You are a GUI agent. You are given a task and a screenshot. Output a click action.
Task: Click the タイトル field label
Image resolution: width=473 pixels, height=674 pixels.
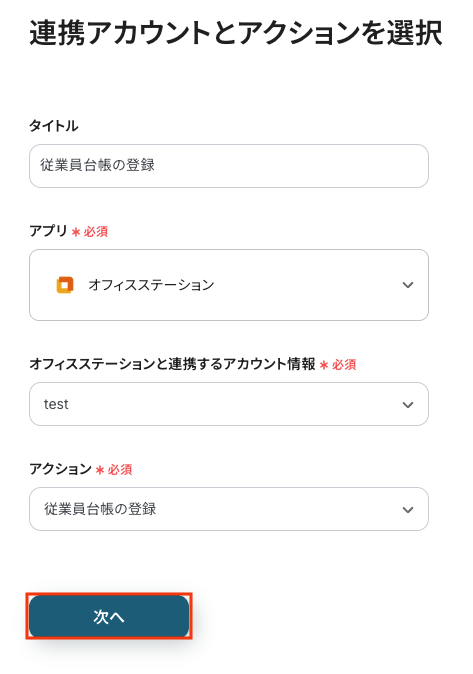[x=54, y=126]
